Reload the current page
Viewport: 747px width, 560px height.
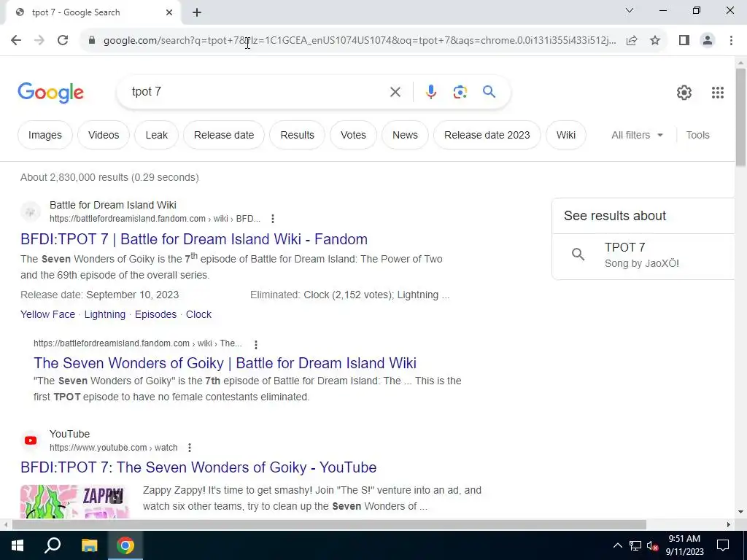point(63,41)
